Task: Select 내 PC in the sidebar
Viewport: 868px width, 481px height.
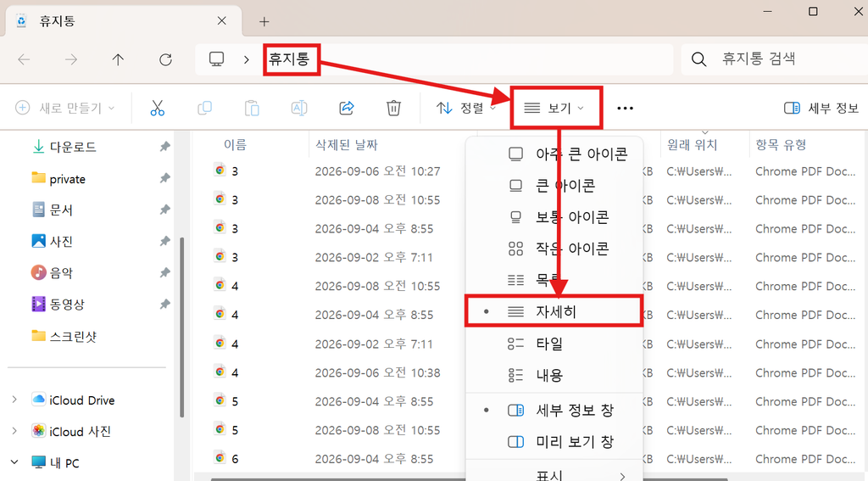Action: [55, 462]
